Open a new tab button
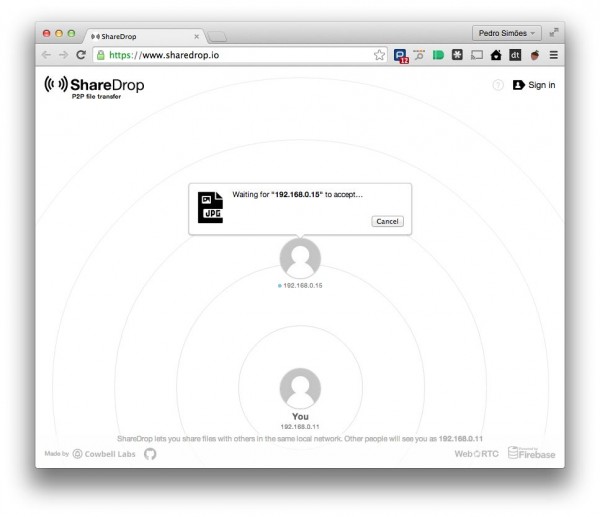600x517 pixels. coord(217,37)
